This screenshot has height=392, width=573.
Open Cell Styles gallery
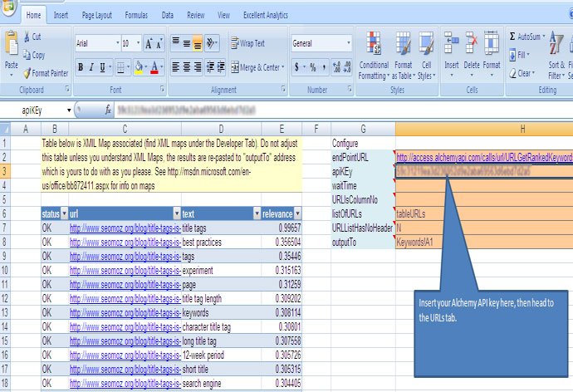click(x=426, y=56)
